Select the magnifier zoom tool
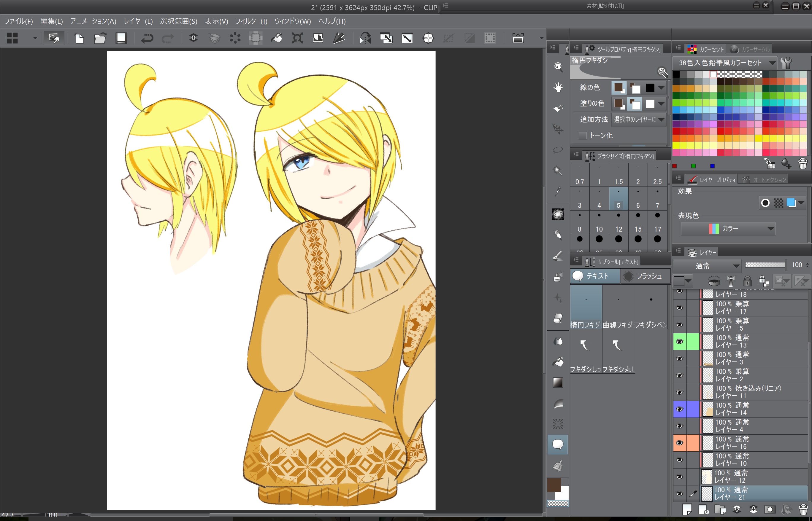 558,67
